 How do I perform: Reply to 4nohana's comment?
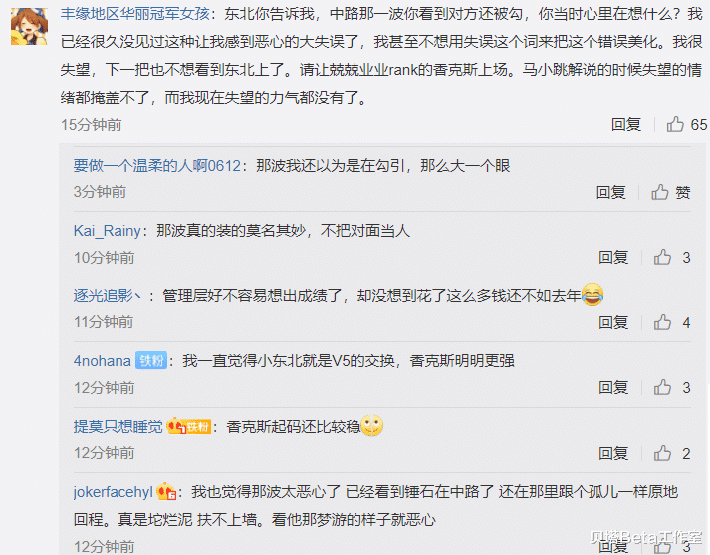613,388
